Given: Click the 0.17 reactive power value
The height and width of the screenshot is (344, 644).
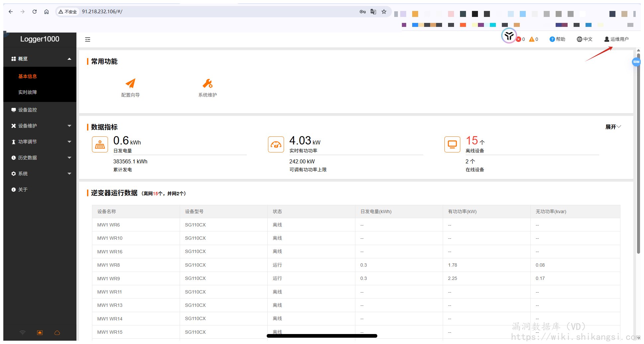Looking at the screenshot, I should pyautogui.click(x=540, y=278).
